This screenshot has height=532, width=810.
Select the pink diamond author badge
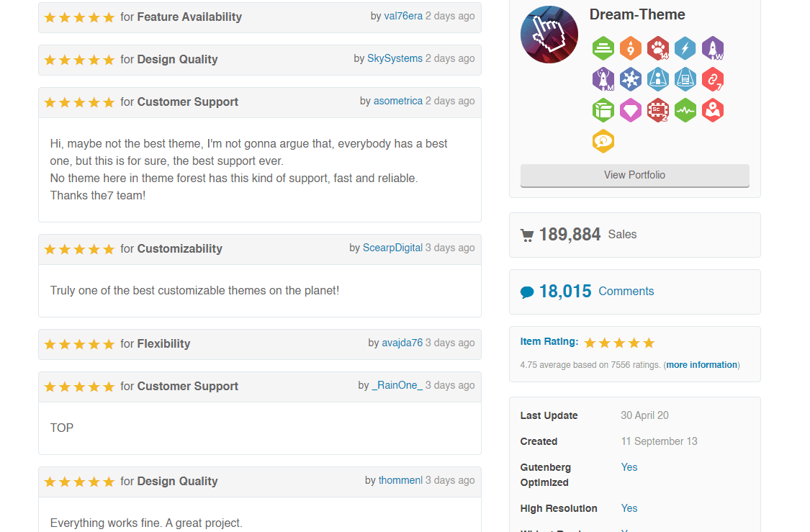pyautogui.click(x=631, y=110)
